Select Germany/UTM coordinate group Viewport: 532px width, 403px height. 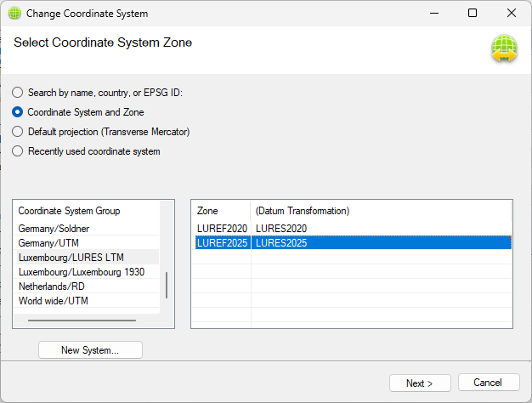tap(87, 243)
